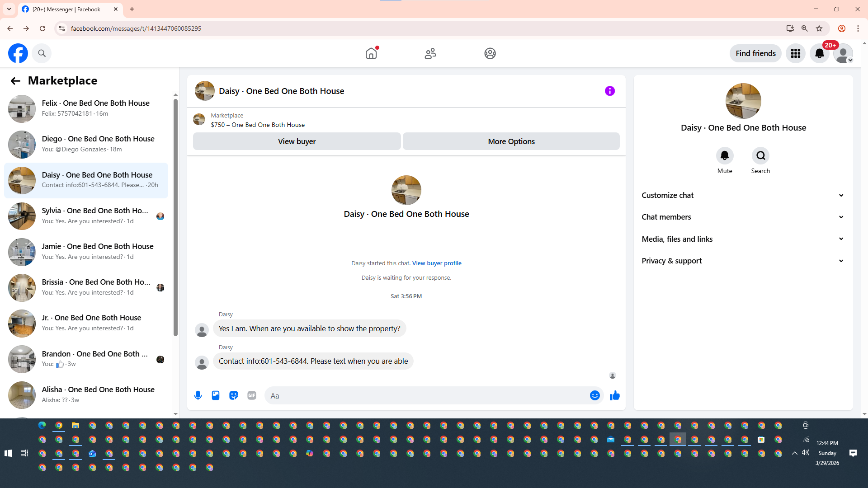
Task: Open the Facebook search icon
Action: pos(42,53)
